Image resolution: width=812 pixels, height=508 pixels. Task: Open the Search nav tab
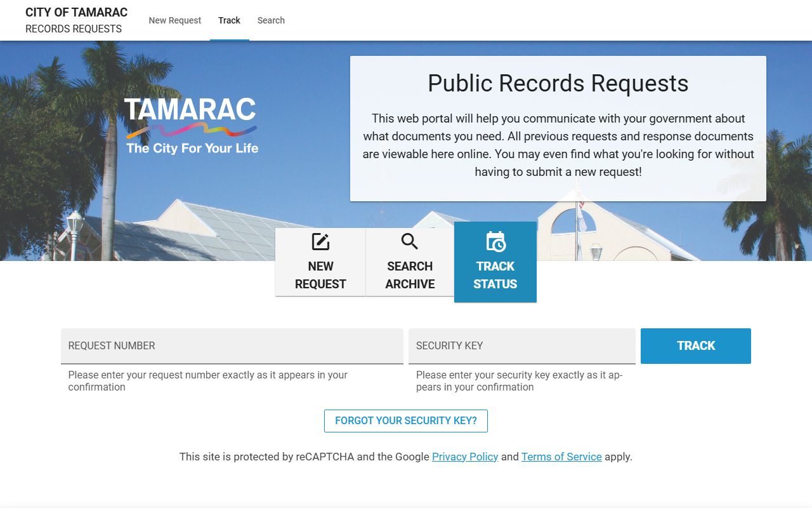click(271, 20)
